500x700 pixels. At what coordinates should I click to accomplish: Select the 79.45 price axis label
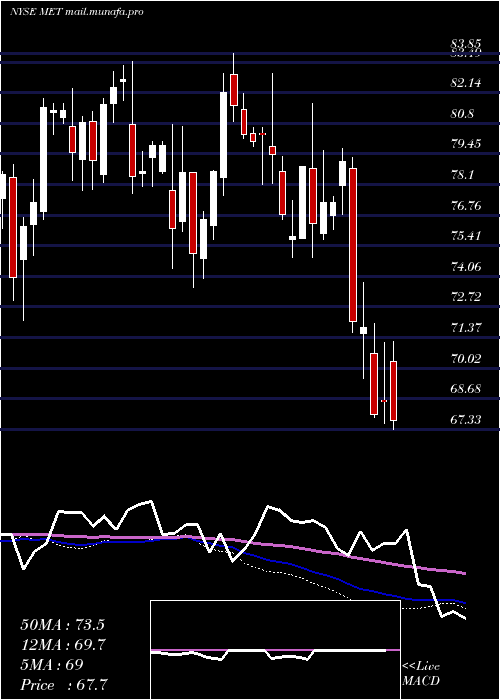[466, 144]
